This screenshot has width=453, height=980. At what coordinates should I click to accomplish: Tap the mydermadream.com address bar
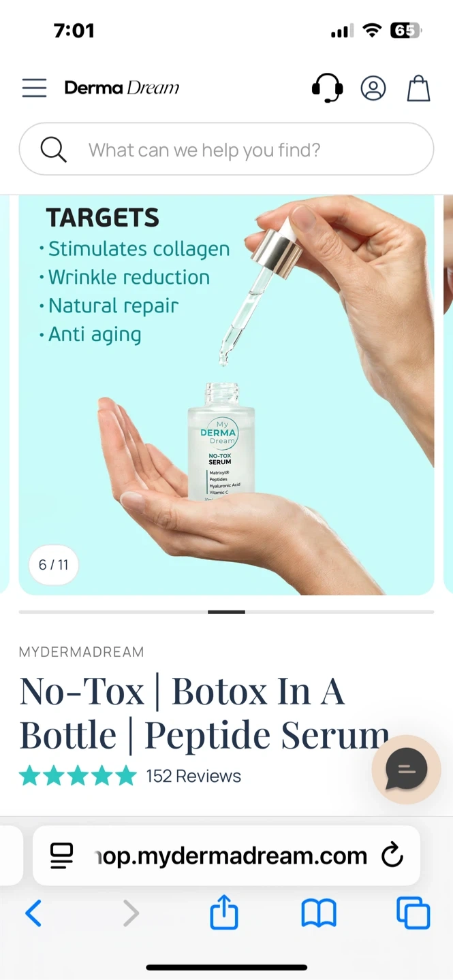[226, 855]
